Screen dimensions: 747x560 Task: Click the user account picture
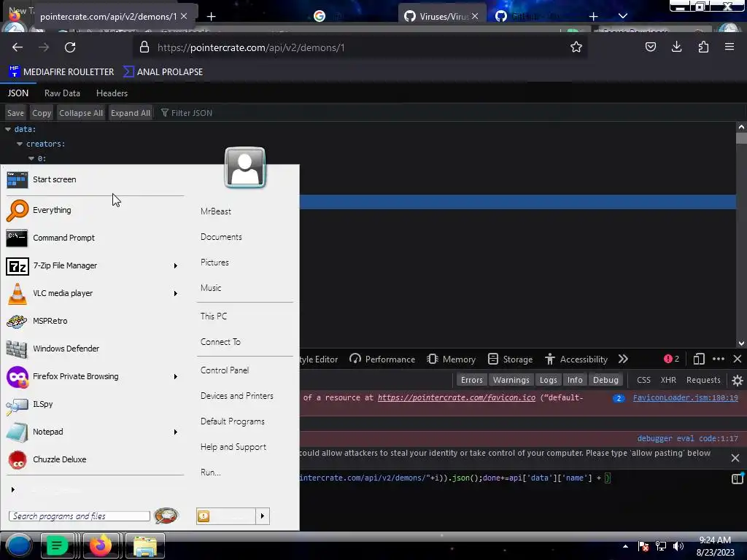click(x=245, y=168)
